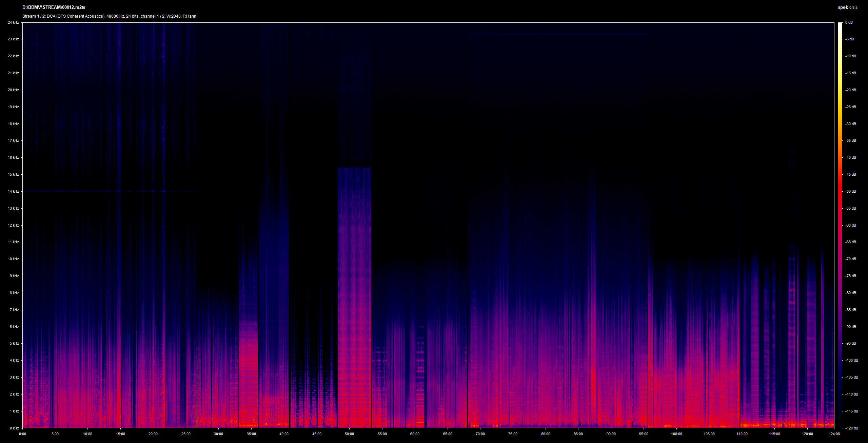Click the 14 kHz frequency axis label
This screenshot has width=868, height=443.
click(14, 191)
